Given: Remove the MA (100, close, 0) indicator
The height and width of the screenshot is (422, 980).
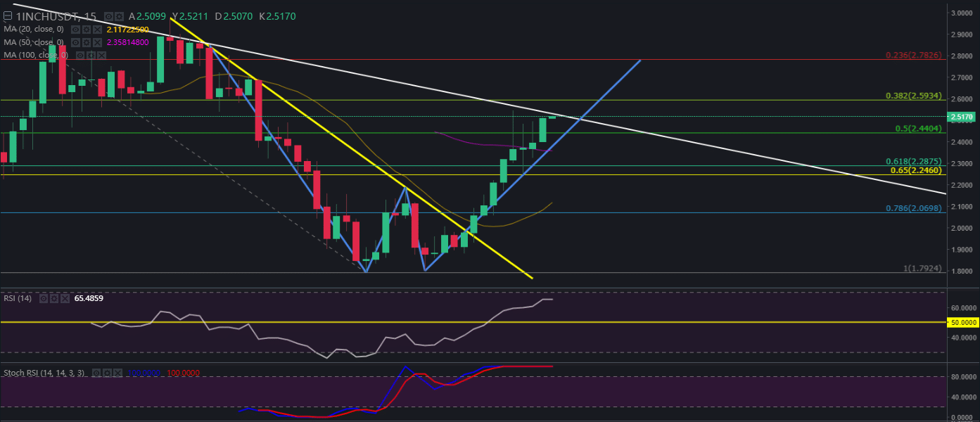Looking at the screenshot, I should click(x=100, y=55).
